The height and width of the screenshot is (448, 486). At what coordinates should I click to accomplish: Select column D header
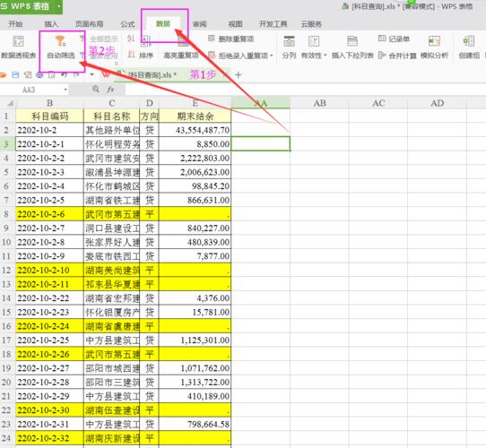coord(150,103)
